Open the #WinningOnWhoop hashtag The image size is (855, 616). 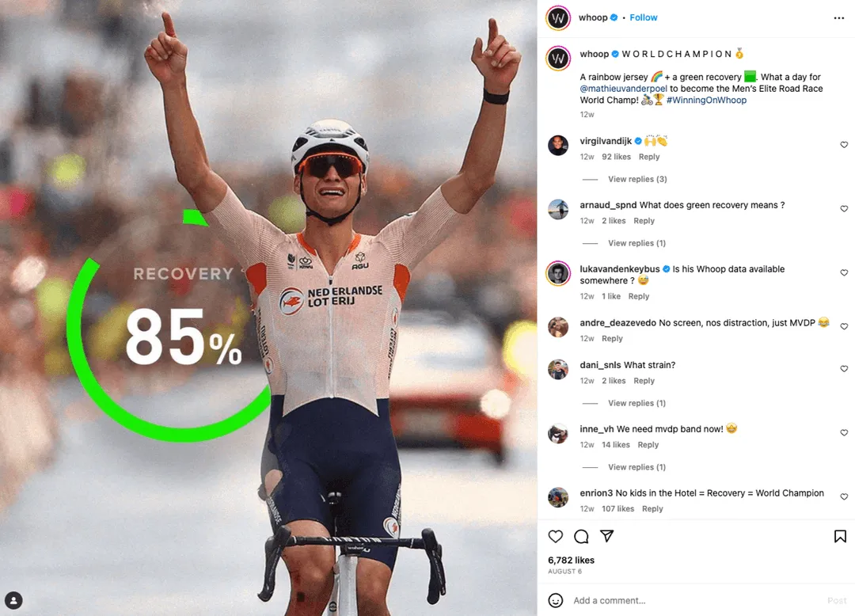[706, 100]
